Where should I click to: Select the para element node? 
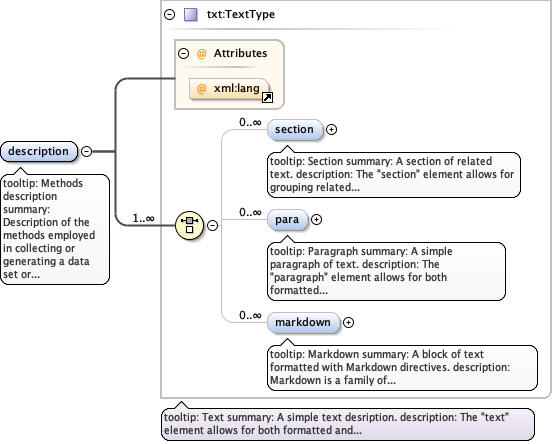click(x=287, y=220)
